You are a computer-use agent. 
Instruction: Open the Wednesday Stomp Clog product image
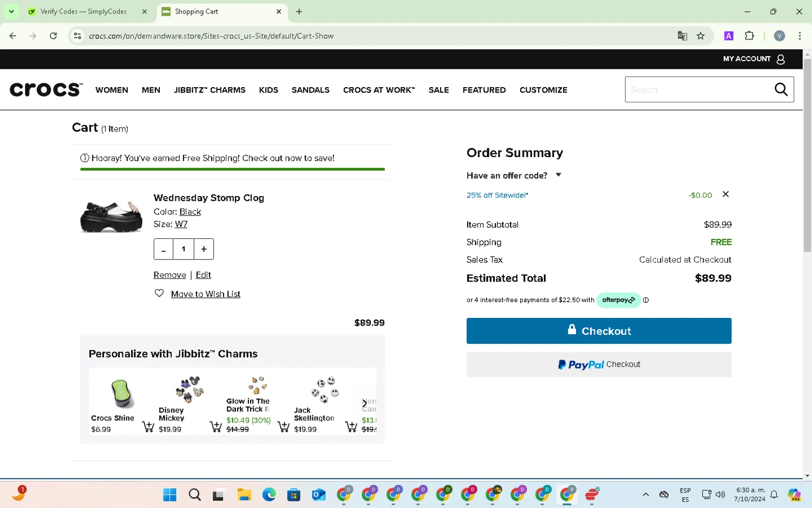click(112, 216)
